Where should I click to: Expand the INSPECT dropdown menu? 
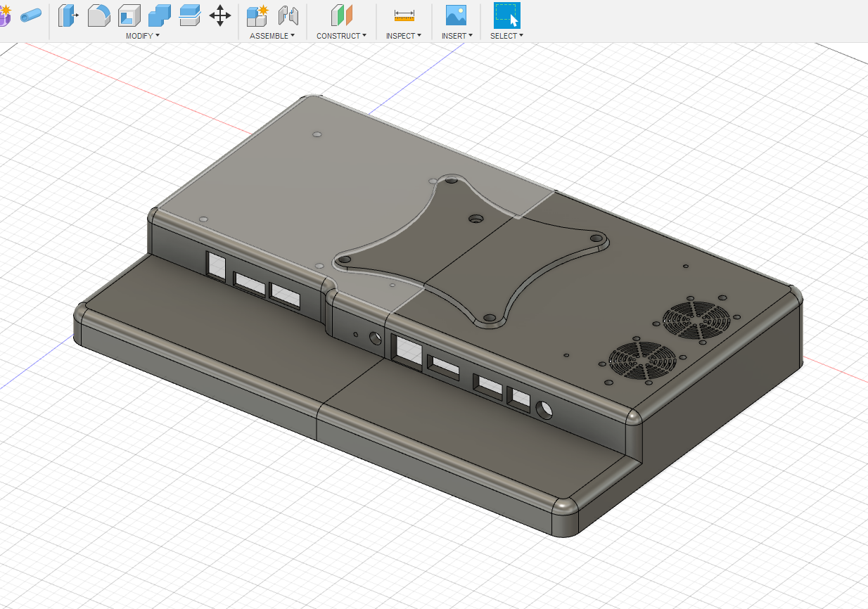(404, 36)
